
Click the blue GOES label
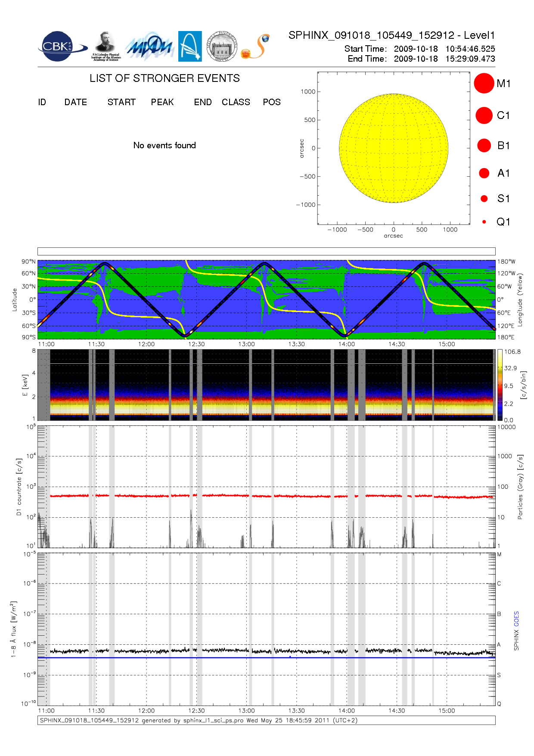coord(516,619)
